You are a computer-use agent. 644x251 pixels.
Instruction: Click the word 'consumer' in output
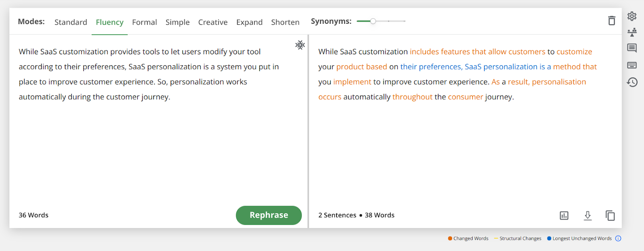coord(465,97)
